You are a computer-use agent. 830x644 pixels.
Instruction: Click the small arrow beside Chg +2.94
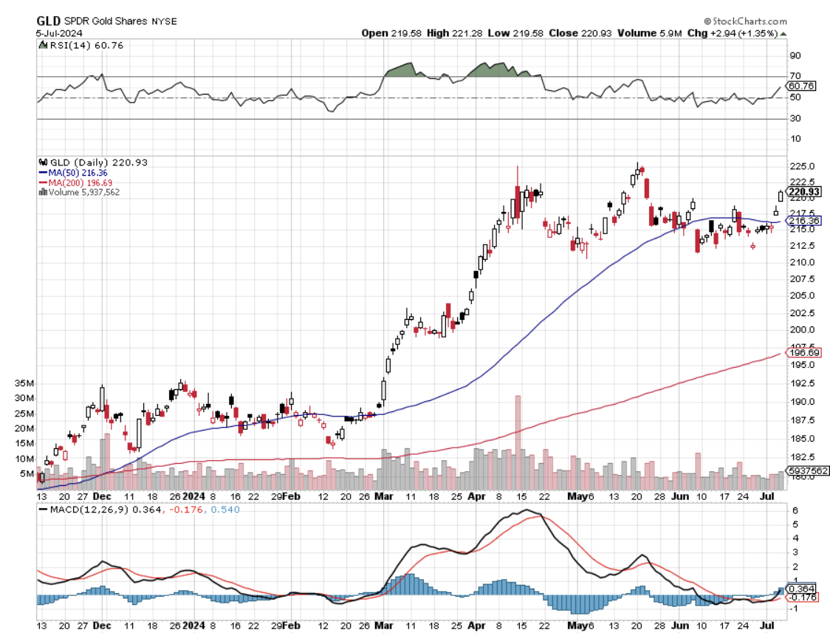pos(783,33)
